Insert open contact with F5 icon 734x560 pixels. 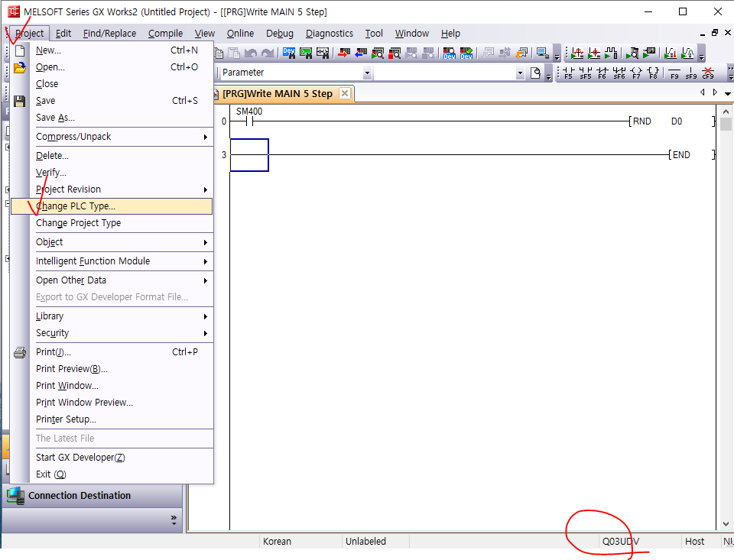568,73
